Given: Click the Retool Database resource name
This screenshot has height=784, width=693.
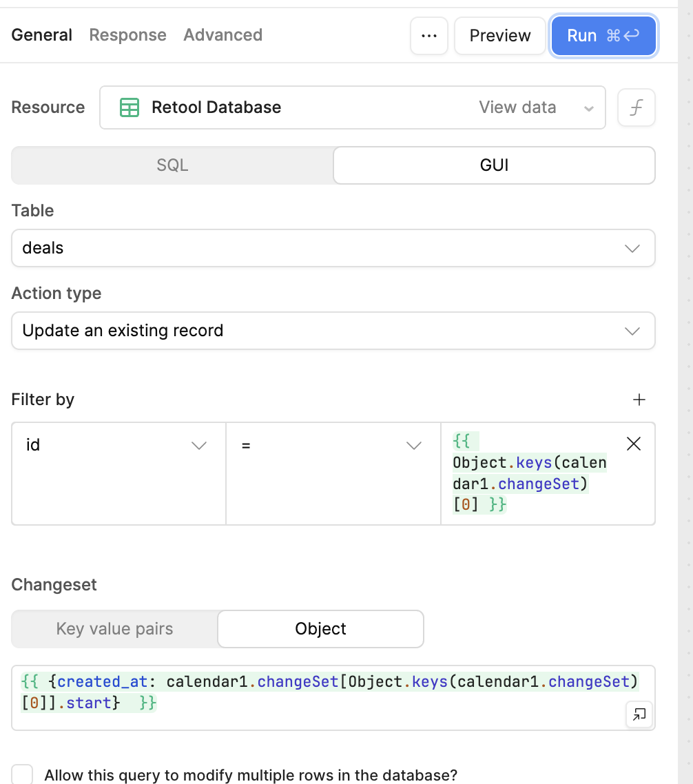Looking at the screenshot, I should (216, 107).
